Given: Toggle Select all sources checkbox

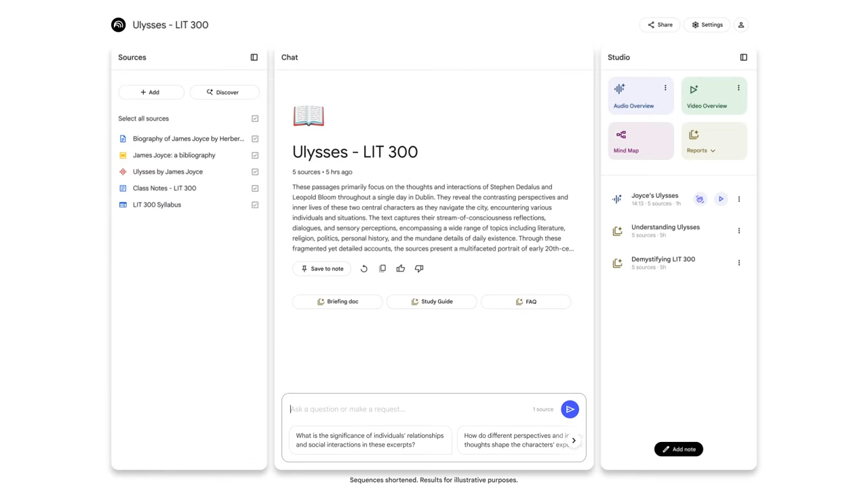Looking at the screenshot, I should (255, 119).
